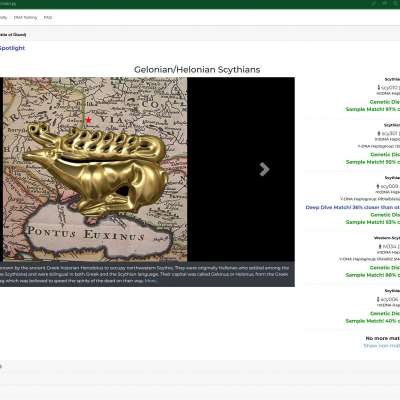This screenshot has height=400, width=400.
Task: Click the gender icon beside sample scy006
Action: click(378, 299)
